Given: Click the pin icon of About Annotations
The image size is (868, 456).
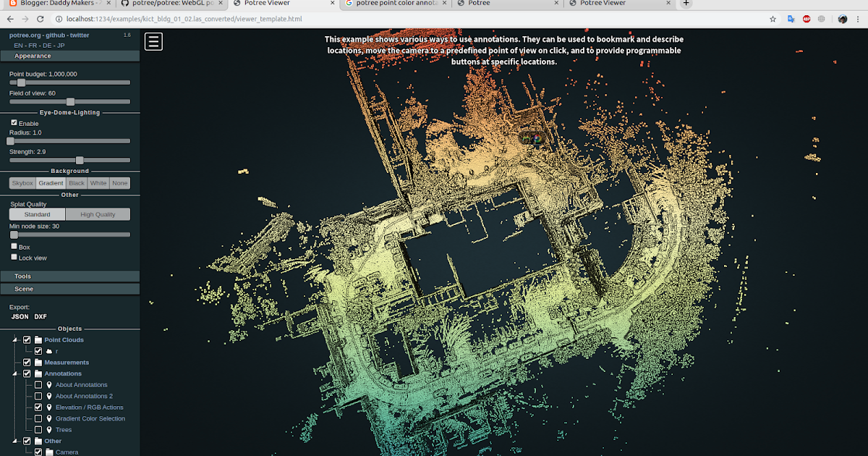Looking at the screenshot, I should tap(49, 385).
